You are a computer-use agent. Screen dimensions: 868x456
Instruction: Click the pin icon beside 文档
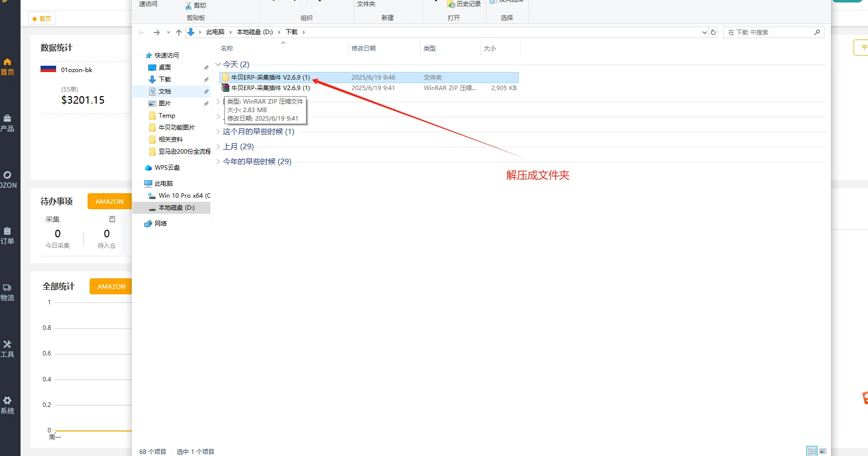click(206, 92)
